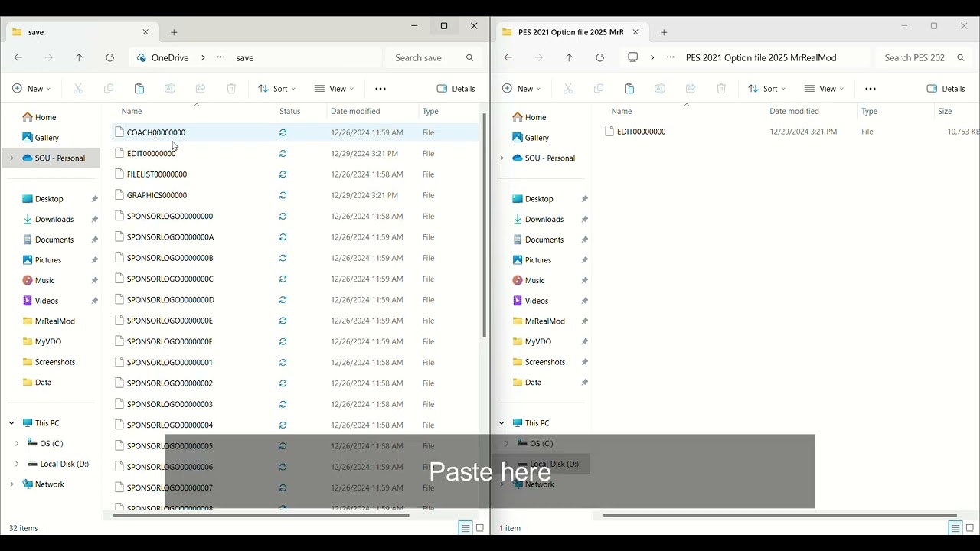Close the save tab

145,32
